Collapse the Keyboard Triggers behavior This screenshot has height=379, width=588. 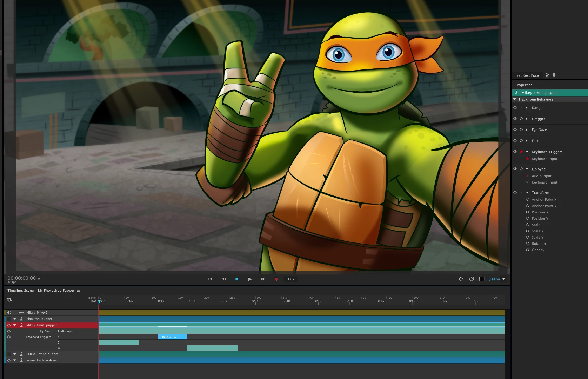[x=527, y=152]
